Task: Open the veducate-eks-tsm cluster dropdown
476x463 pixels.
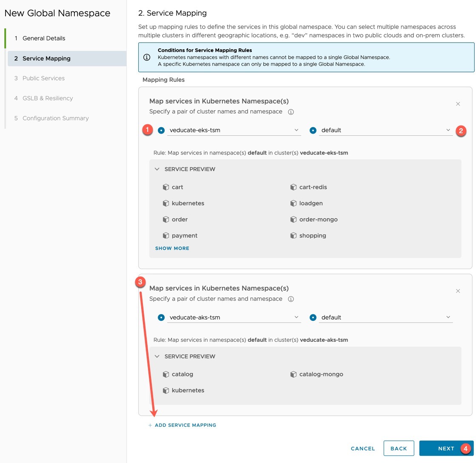Action: [x=234, y=130]
